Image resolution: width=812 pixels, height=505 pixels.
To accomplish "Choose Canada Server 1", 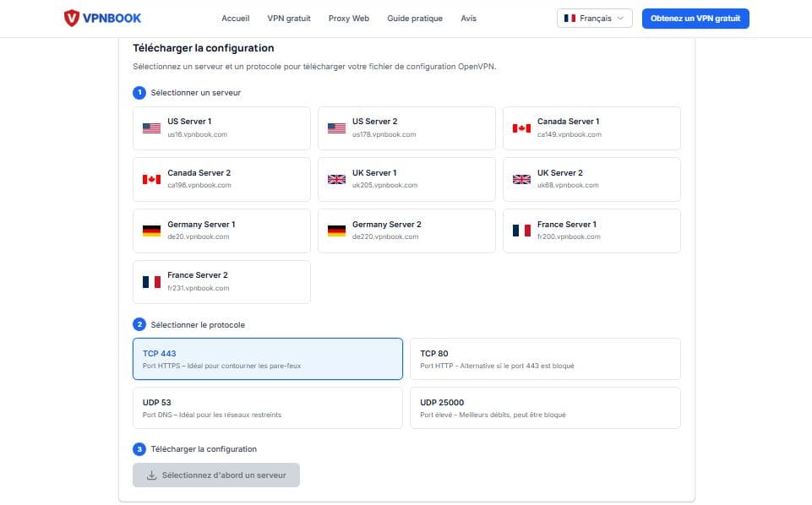I will pyautogui.click(x=592, y=128).
